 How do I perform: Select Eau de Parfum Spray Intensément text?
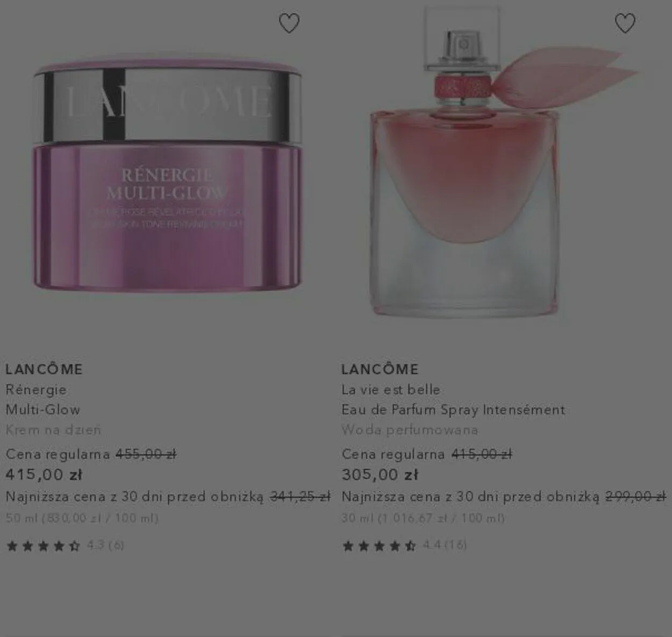pyautogui.click(x=453, y=409)
